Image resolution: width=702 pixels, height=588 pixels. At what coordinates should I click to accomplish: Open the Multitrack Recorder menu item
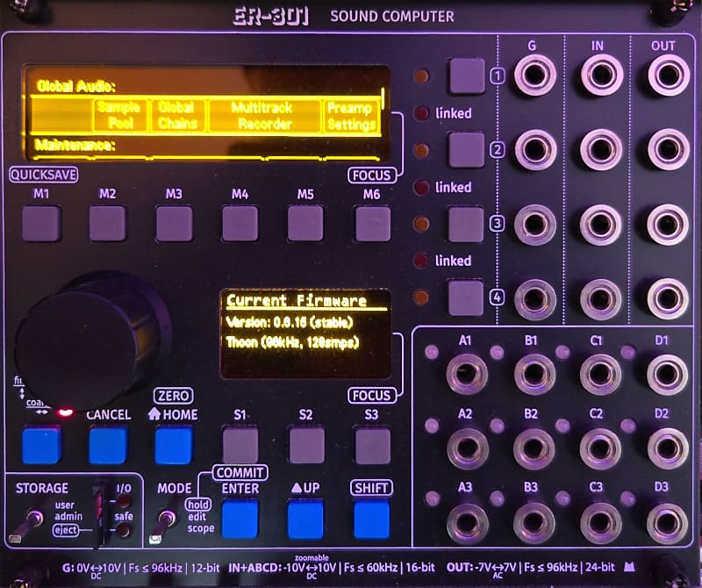[x=264, y=115]
